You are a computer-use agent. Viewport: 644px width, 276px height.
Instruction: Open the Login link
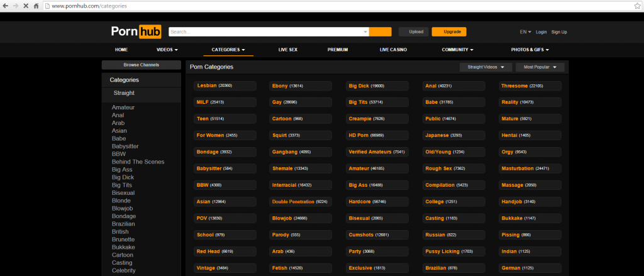[x=541, y=32]
